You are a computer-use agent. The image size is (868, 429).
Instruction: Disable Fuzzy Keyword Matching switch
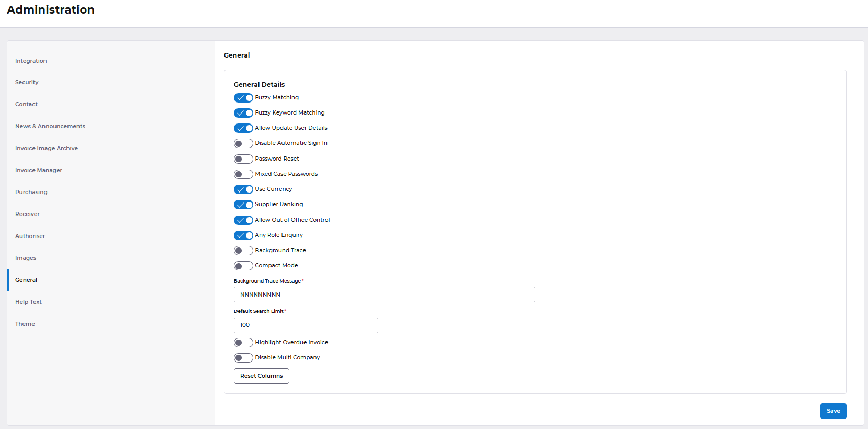(x=243, y=113)
